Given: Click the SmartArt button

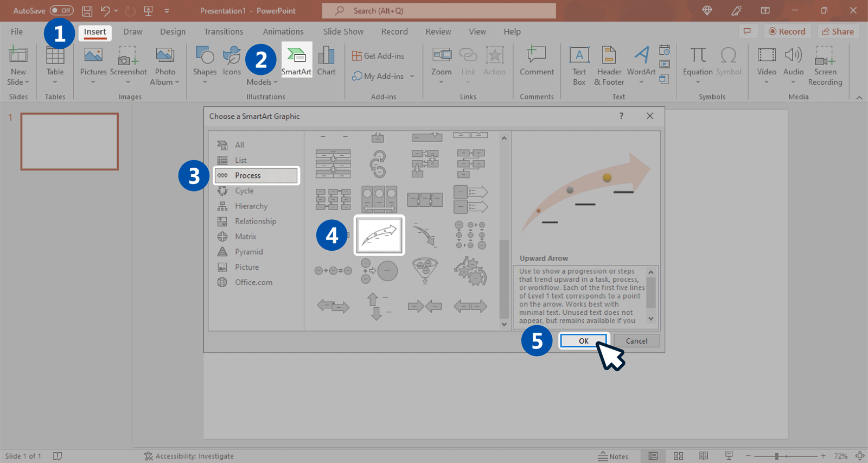Looking at the screenshot, I should (x=296, y=60).
